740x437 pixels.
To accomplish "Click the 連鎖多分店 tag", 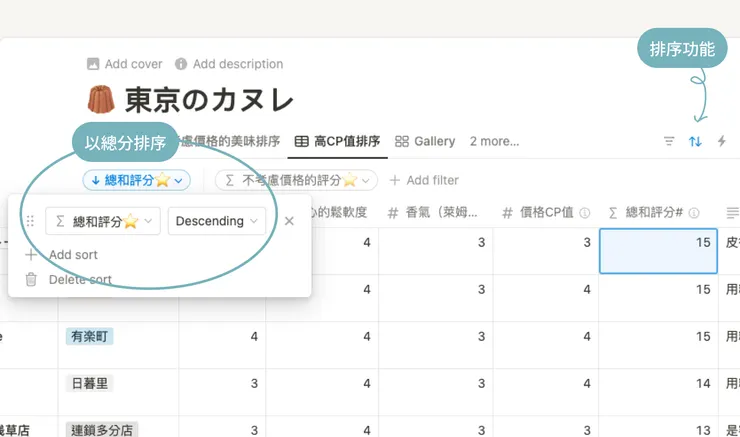I will (101, 430).
